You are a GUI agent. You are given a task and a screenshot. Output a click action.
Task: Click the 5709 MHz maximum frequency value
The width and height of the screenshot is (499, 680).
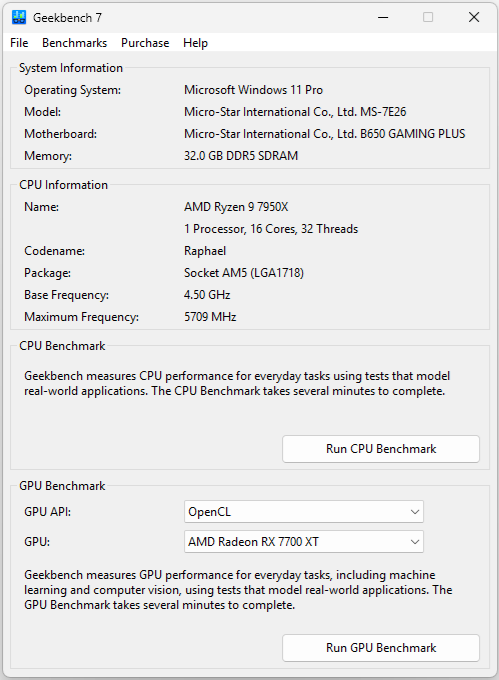210,317
